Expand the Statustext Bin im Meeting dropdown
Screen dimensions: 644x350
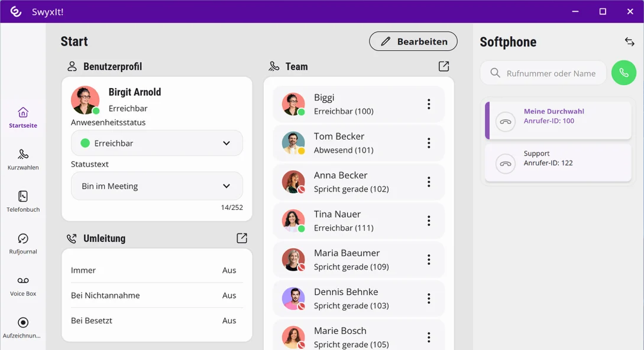pyautogui.click(x=157, y=186)
